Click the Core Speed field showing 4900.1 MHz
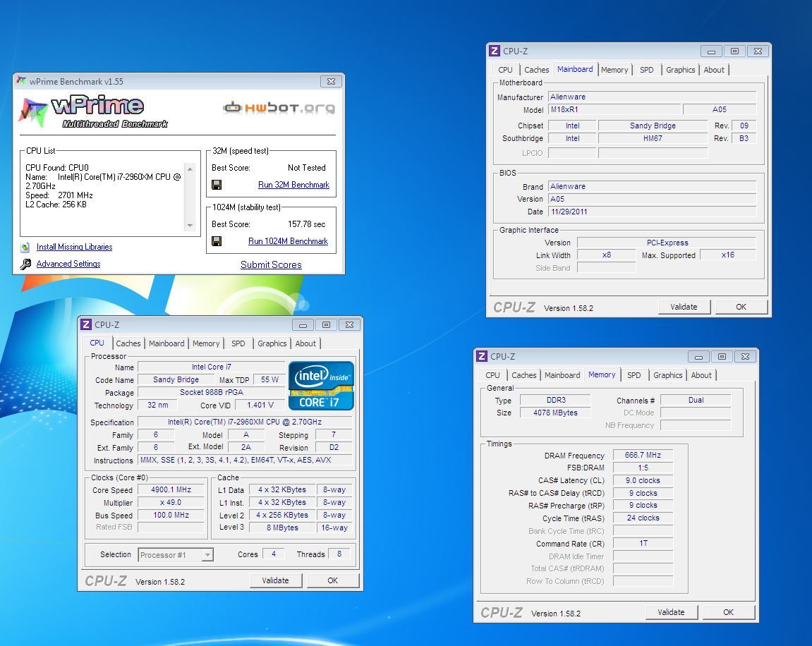 171,489
